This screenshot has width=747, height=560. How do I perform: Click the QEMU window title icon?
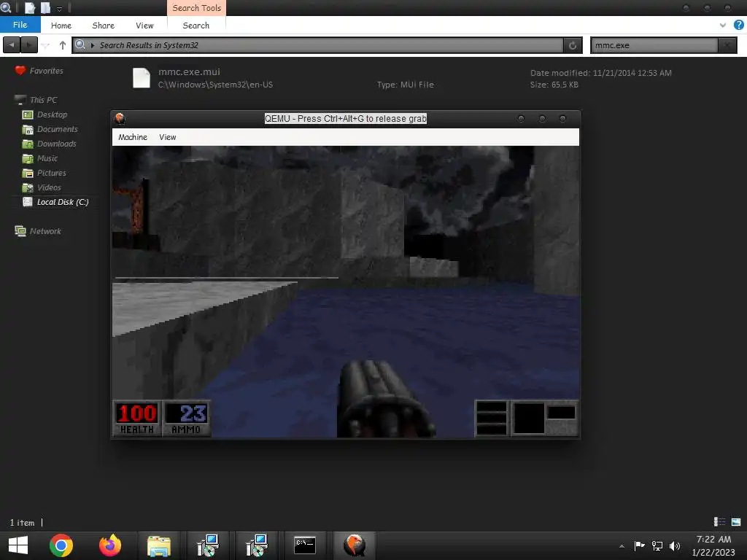point(120,119)
